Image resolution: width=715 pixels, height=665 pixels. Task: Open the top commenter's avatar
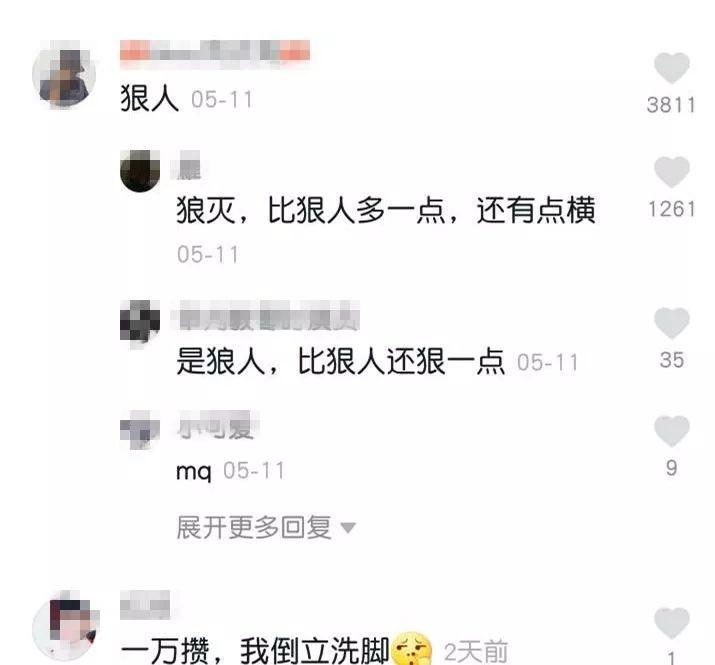[x=64, y=74]
